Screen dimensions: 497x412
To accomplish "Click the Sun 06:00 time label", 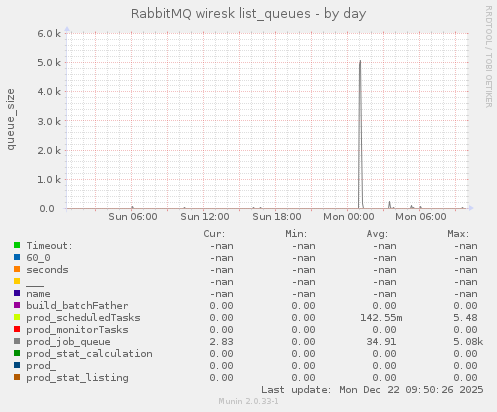I will (133, 217).
